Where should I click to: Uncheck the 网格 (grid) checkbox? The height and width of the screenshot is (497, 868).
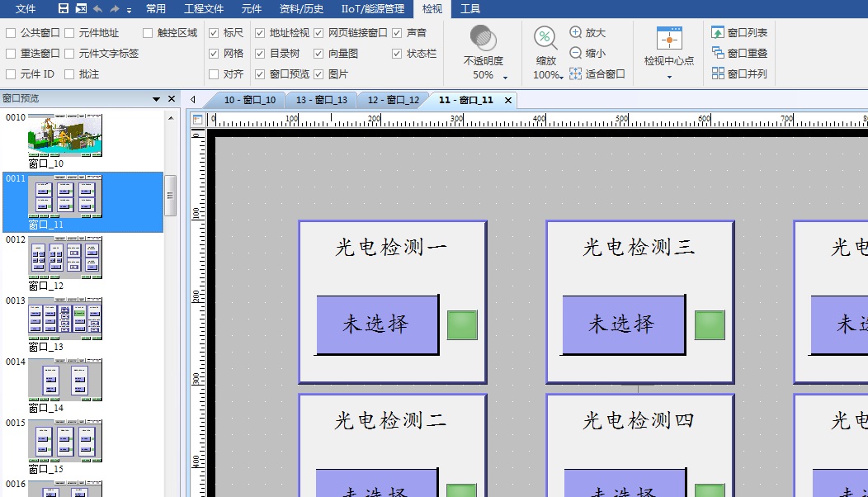pyautogui.click(x=214, y=53)
